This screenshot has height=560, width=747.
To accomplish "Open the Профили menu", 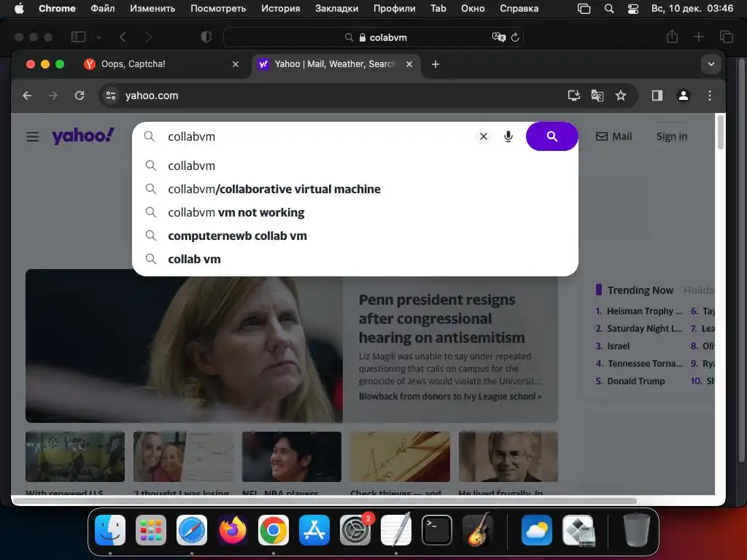I will click(x=394, y=9).
